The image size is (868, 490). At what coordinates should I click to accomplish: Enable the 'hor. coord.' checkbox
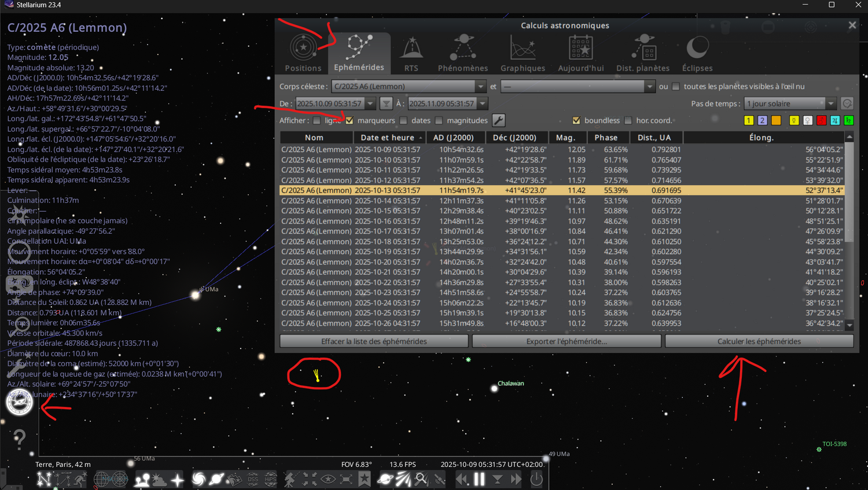(x=628, y=120)
